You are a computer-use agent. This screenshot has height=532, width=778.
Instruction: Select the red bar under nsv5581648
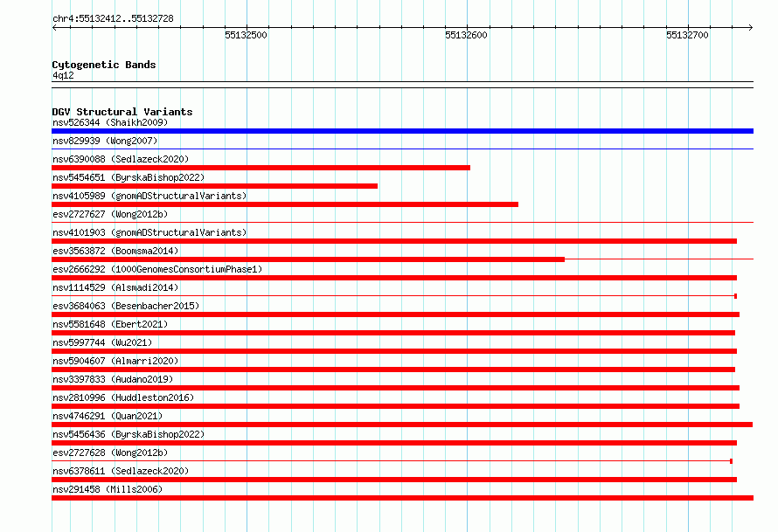pyautogui.click(x=393, y=333)
